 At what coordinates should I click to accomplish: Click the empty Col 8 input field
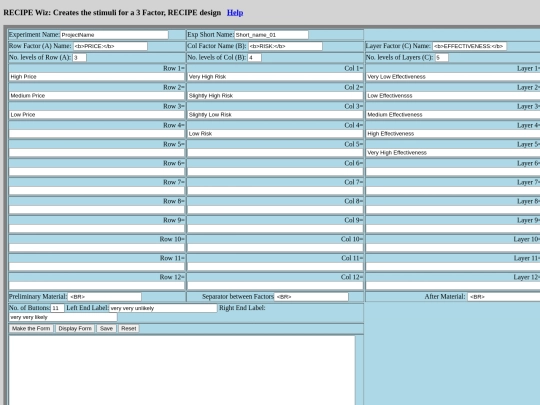[275, 209]
